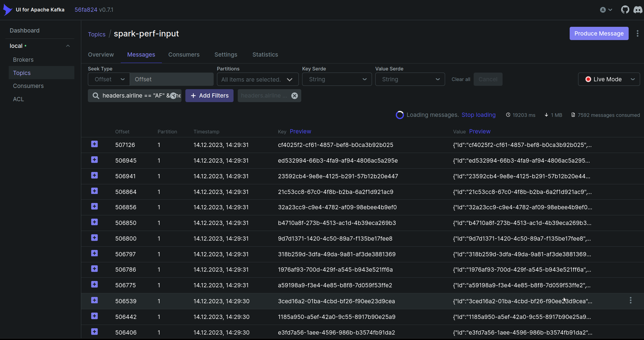Open Topics in the sidebar
This screenshot has width=644, height=340.
(41, 73)
